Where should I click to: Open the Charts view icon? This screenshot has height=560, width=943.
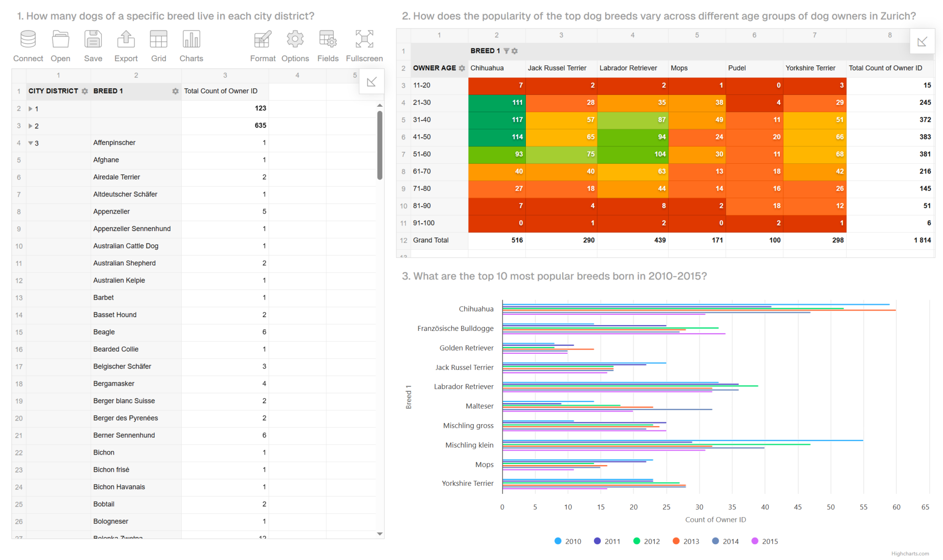(191, 39)
